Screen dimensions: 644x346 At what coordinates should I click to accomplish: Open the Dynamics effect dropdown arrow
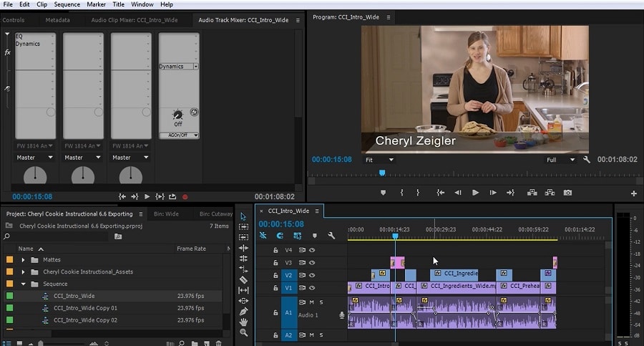196,66
